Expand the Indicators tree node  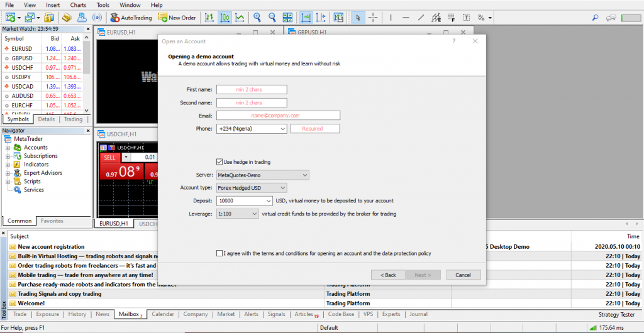[8, 165]
